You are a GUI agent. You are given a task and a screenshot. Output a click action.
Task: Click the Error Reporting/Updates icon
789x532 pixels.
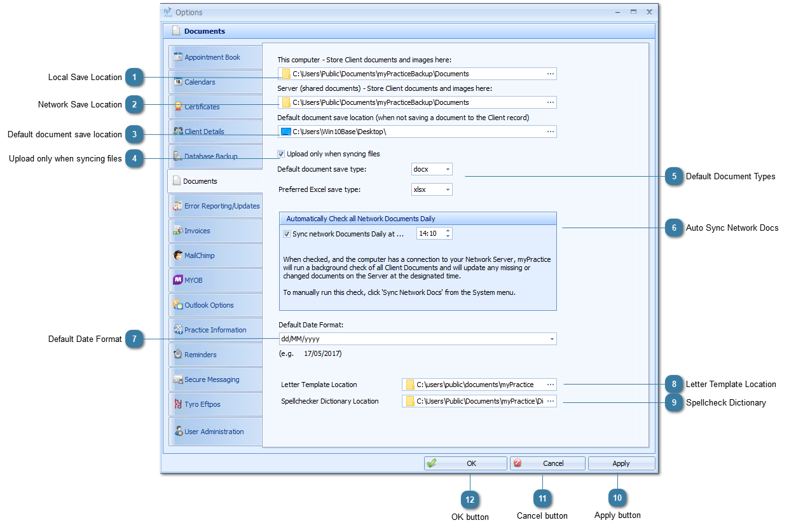coord(178,205)
